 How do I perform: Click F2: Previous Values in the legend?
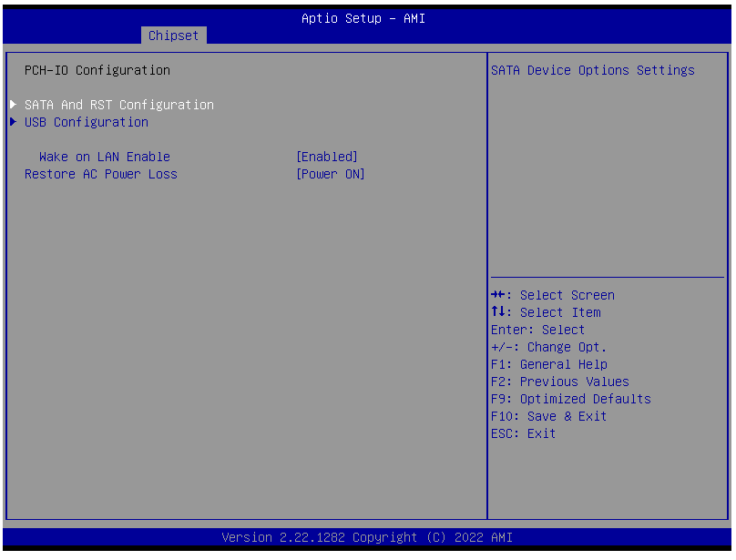(x=559, y=382)
